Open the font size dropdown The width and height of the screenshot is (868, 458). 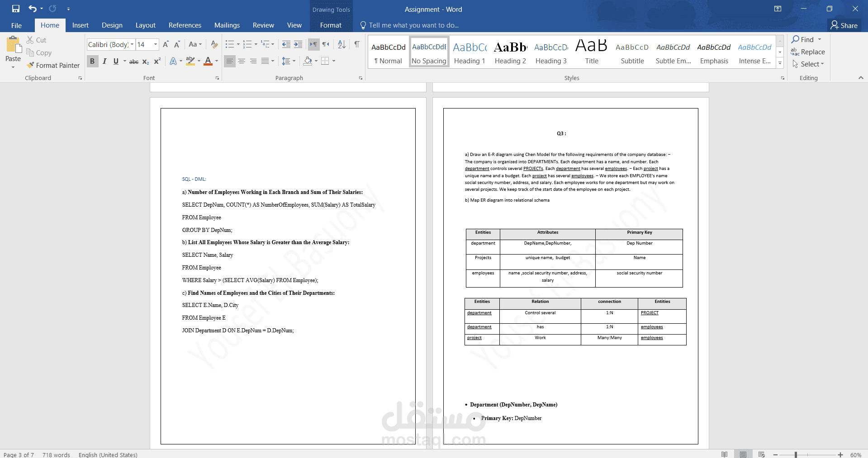156,44
